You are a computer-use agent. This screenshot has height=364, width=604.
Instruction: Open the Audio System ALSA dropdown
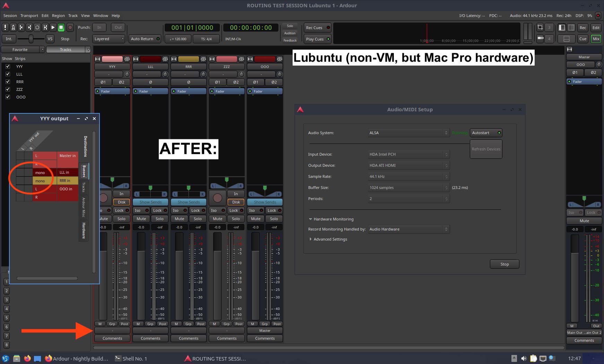pyautogui.click(x=408, y=133)
